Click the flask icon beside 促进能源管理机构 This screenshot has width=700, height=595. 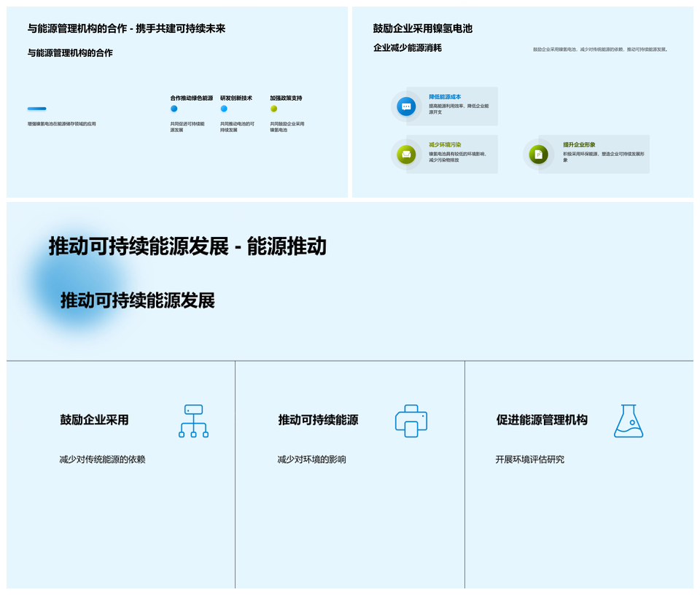[x=629, y=421]
